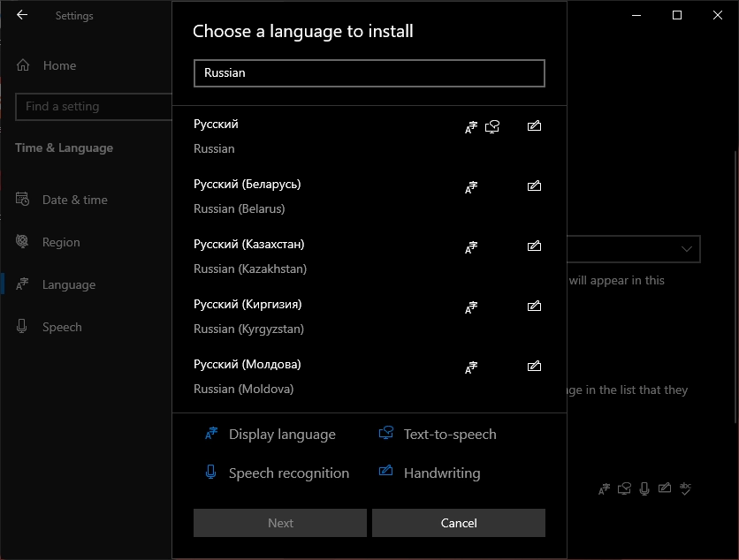Click the Find a setting search field
This screenshot has height=560, width=739.
click(93, 107)
